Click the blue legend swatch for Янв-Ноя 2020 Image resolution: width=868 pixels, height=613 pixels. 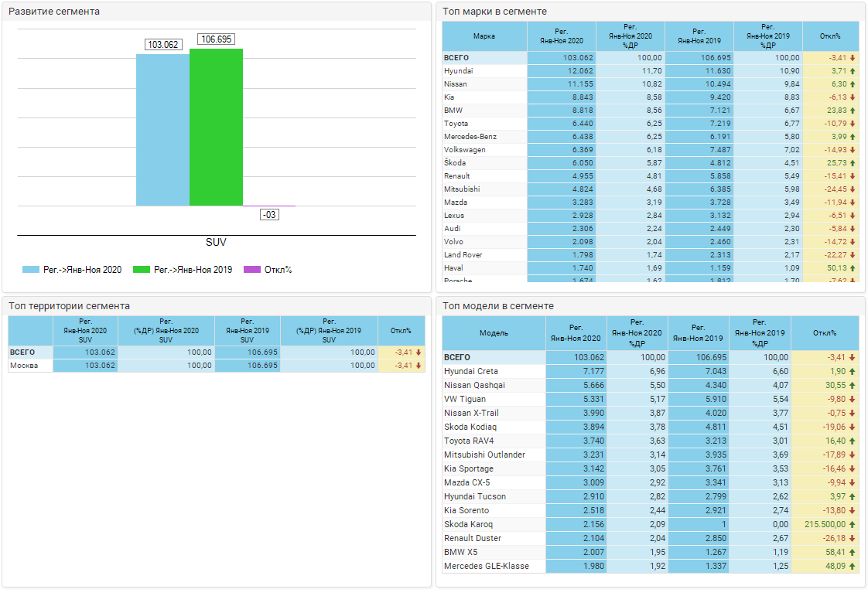[30, 270]
